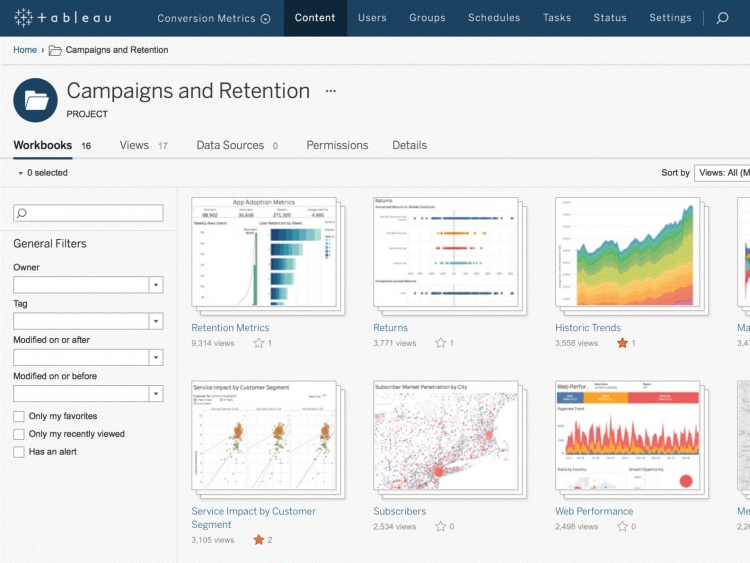Switch to the Views tab
750x563 pixels.
click(134, 145)
